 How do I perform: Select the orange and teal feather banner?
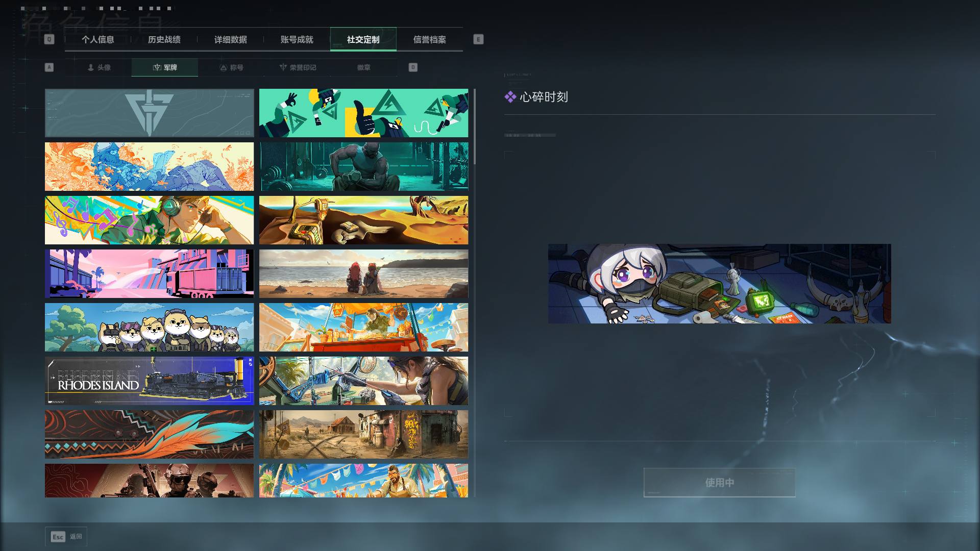point(149,435)
